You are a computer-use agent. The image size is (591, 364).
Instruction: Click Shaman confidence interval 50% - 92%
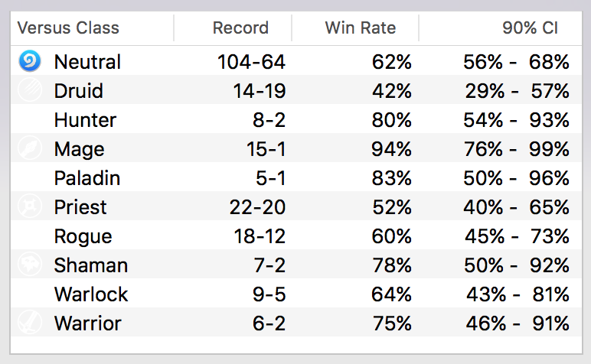pos(517,265)
